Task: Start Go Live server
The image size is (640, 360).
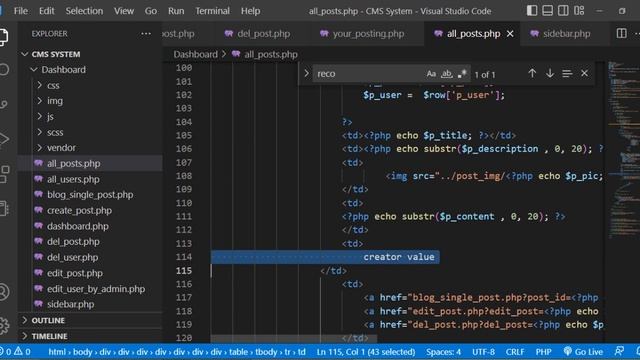Action: [x=583, y=352]
